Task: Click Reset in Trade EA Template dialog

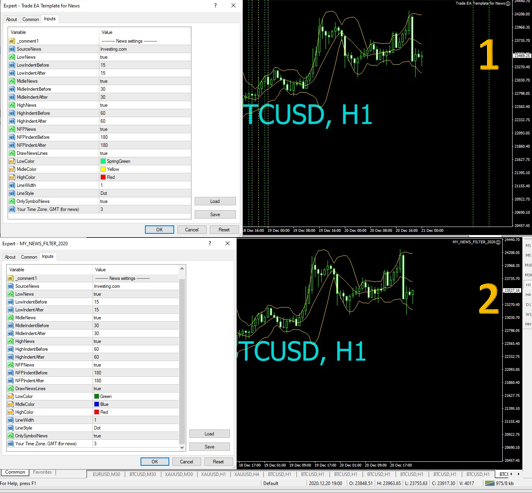Action: 224,230
